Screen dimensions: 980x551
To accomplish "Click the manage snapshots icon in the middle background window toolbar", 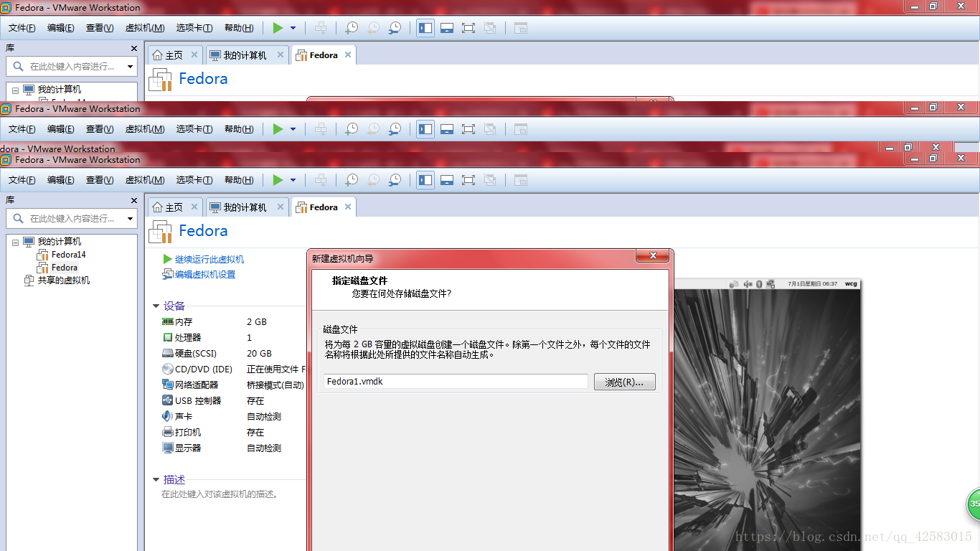I will pyautogui.click(x=395, y=129).
